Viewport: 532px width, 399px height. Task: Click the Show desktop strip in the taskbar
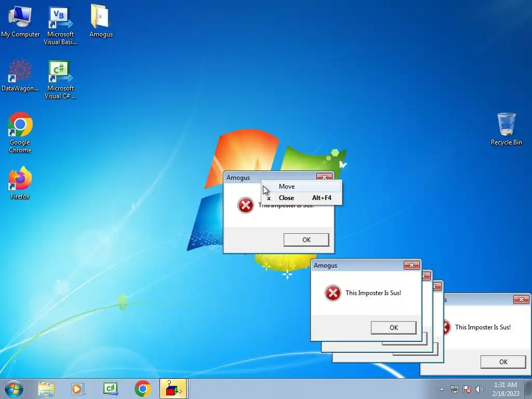point(528,389)
